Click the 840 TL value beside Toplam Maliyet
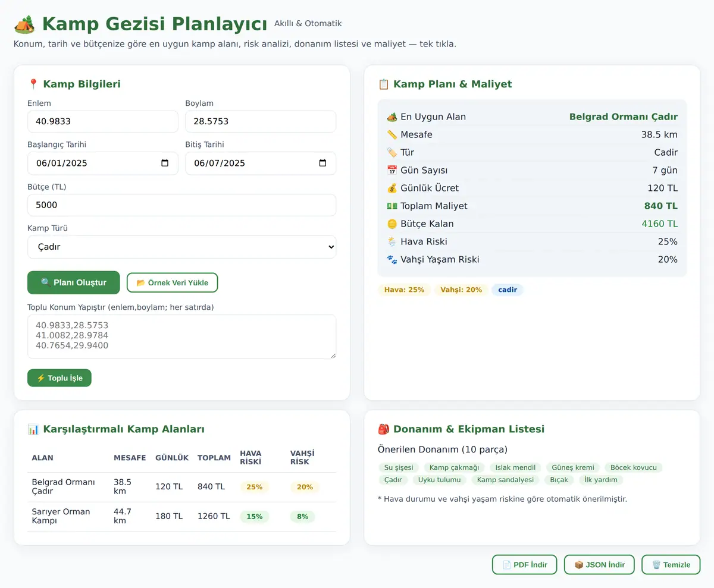 (660, 206)
